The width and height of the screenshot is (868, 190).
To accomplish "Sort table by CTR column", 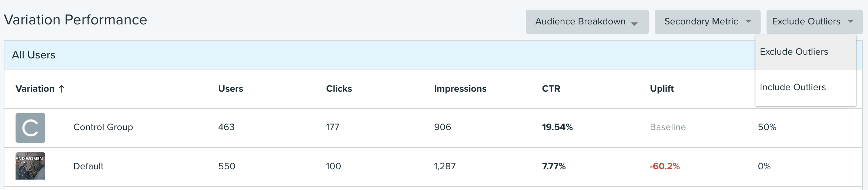I will [x=551, y=89].
